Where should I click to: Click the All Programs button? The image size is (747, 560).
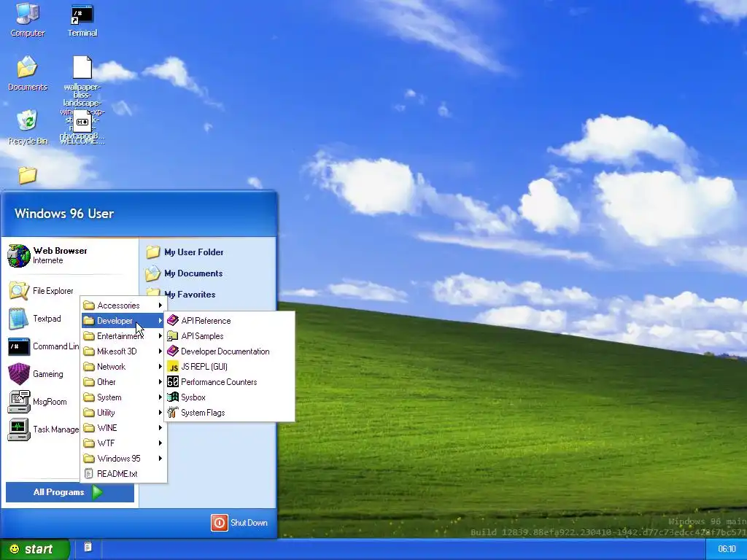(69, 492)
